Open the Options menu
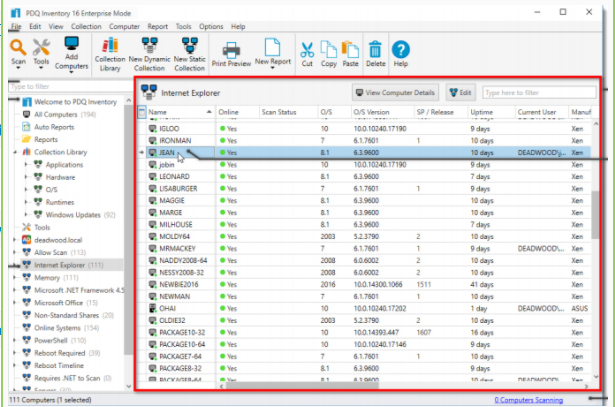The width and height of the screenshot is (615, 407). pyautogui.click(x=211, y=25)
